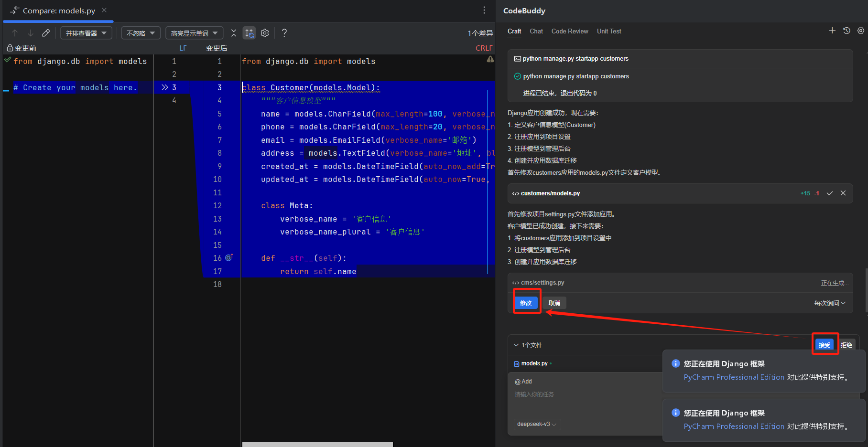Image resolution: width=868 pixels, height=447 pixels.
Task: Go to previous difference arrow
Action: (15, 33)
